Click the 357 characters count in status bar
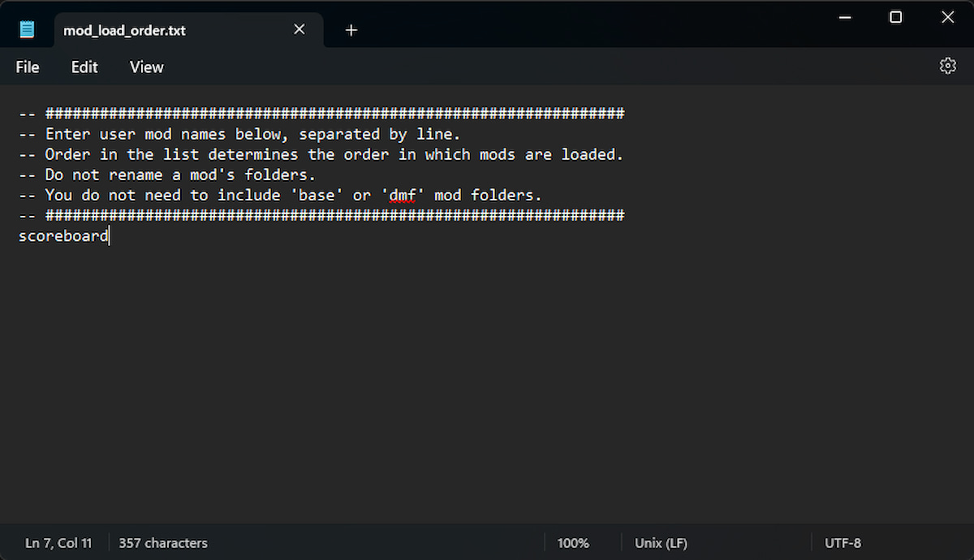 163,543
